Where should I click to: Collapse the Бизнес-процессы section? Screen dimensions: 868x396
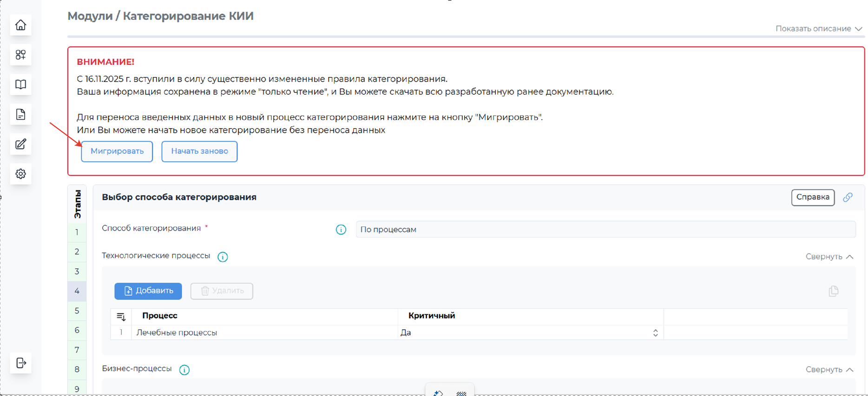click(x=829, y=370)
